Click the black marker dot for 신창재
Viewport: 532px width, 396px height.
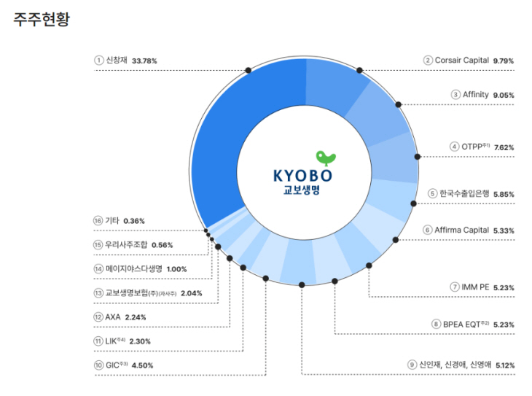[249, 70]
